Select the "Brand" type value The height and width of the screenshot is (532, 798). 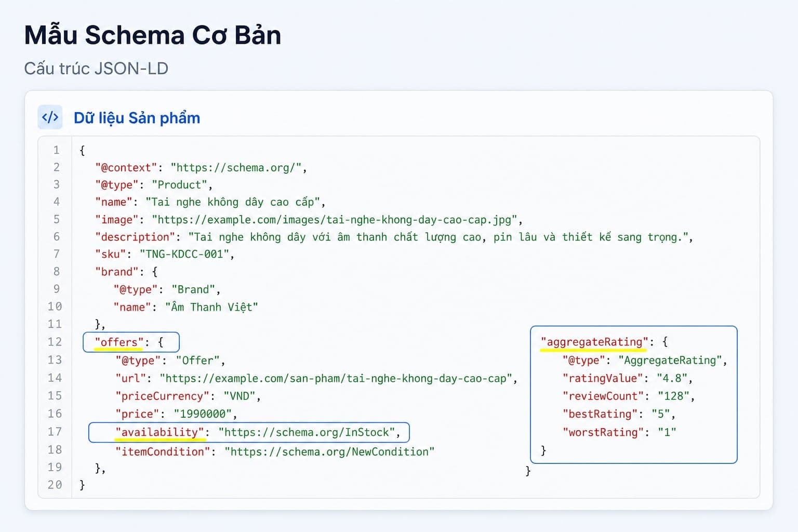(x=193, y=290)
